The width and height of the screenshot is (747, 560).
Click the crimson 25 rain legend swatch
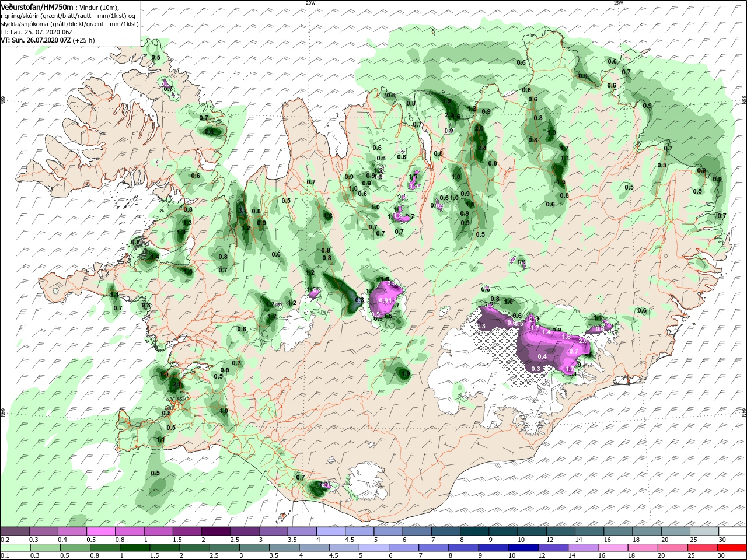[703, 548]
